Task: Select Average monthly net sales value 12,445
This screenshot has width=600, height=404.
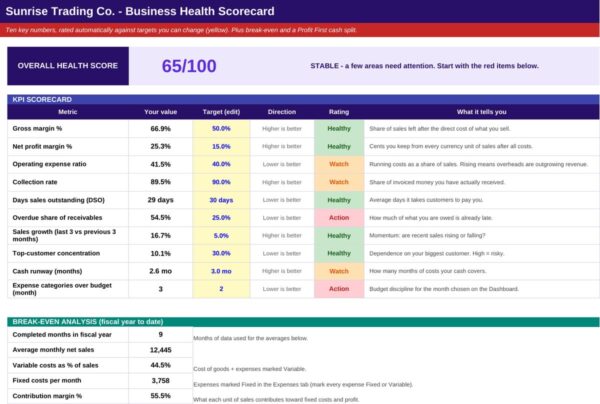Action: click(x=161, y=350)
